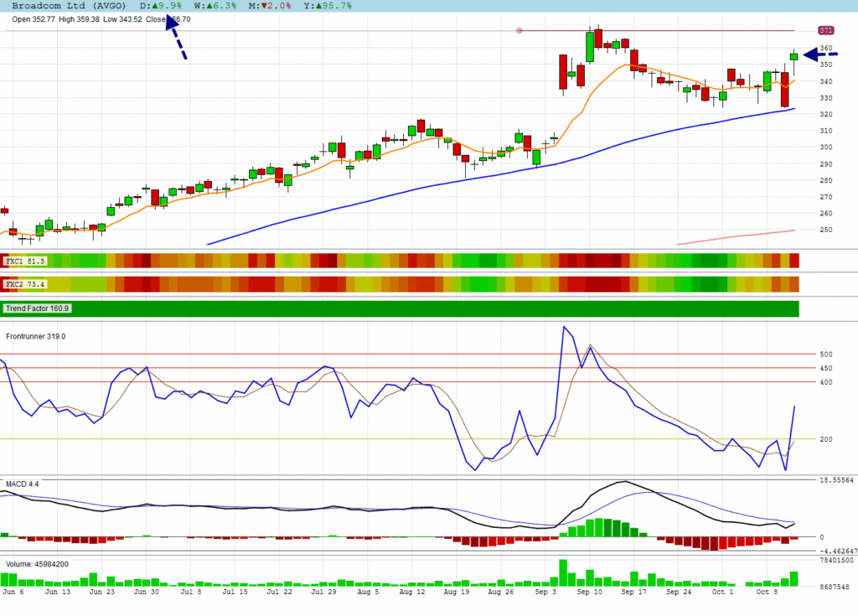858x616 pixels.
Task: Click the tallest volume bar near Sep 3
Action: (563, 573)
